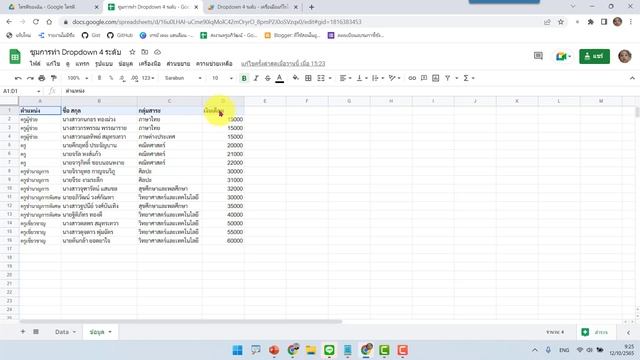Toggle italic formatting
Screen dimensions: 640x360
256,78
